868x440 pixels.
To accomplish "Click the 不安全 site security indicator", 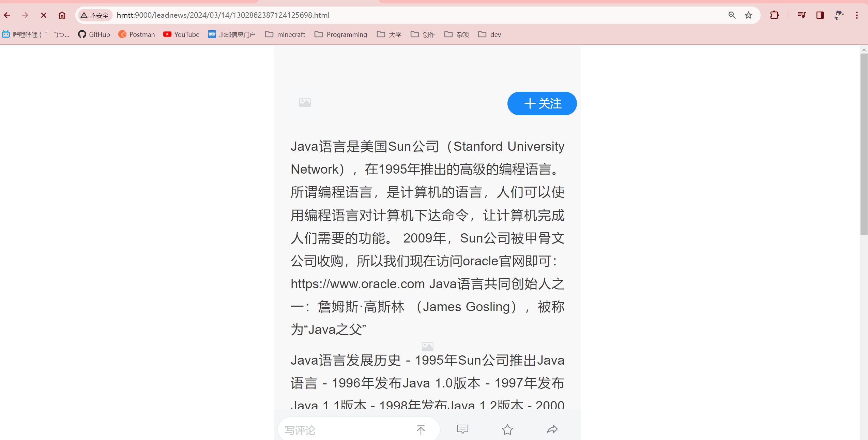I will [x=95, y=15].
